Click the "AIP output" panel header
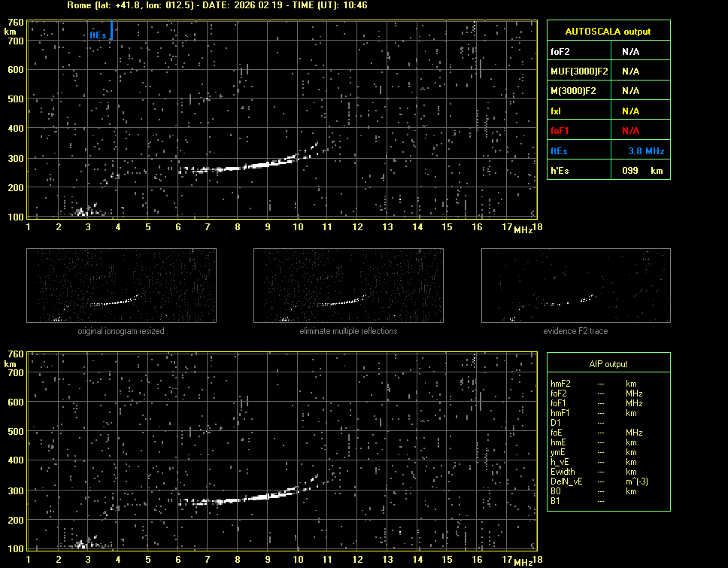 (608, 364)
